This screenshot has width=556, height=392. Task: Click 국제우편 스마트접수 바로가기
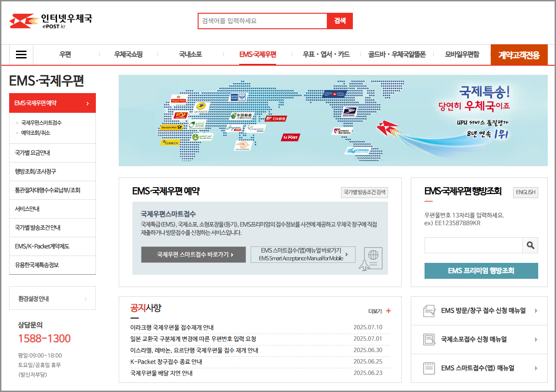(194, 255)
